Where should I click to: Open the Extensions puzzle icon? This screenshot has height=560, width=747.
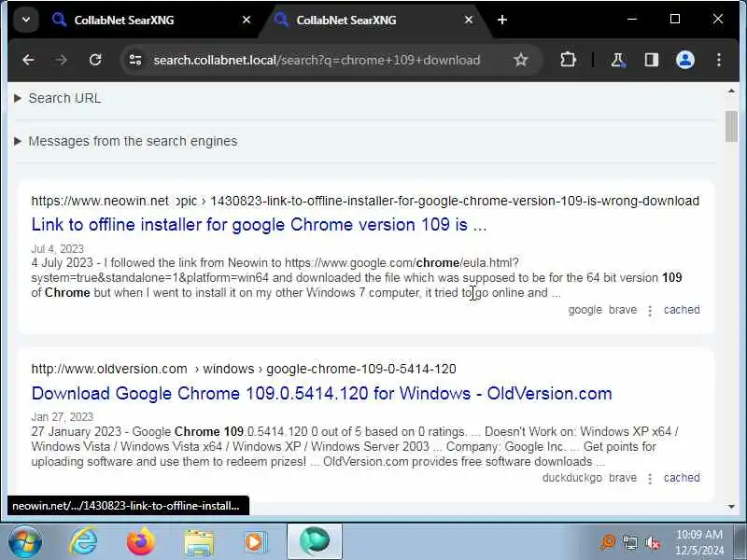coord(568,60)
